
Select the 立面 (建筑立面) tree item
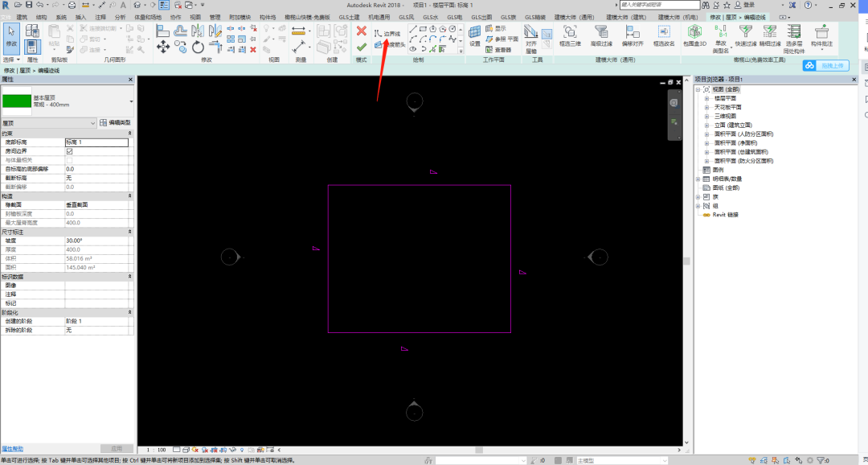click(x=733, y=126)
